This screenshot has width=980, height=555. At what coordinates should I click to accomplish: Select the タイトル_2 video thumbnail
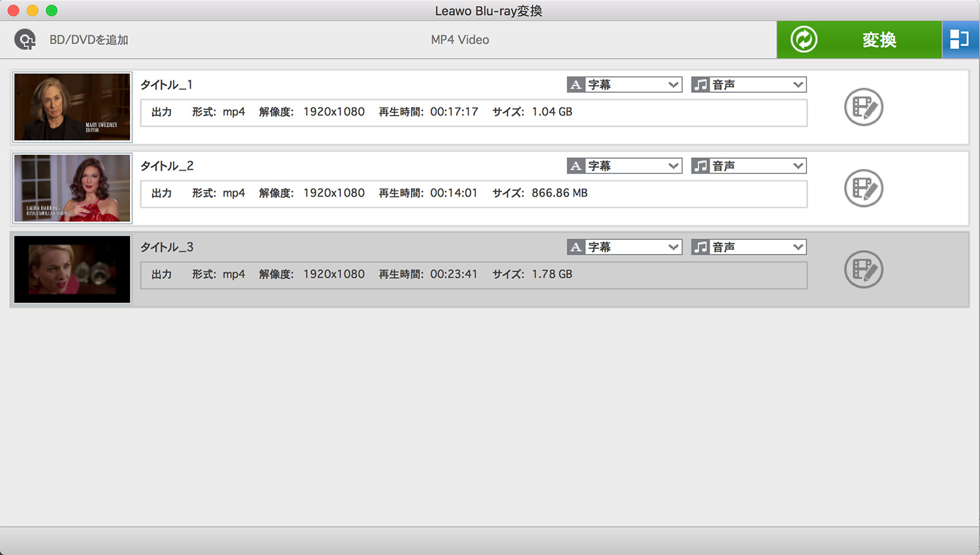(73, 188)
